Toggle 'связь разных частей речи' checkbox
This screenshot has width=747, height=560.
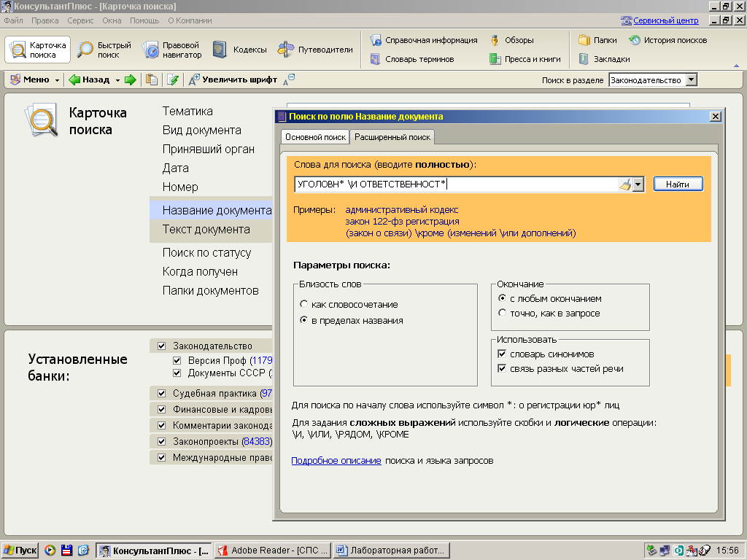[x=502, y=368]
